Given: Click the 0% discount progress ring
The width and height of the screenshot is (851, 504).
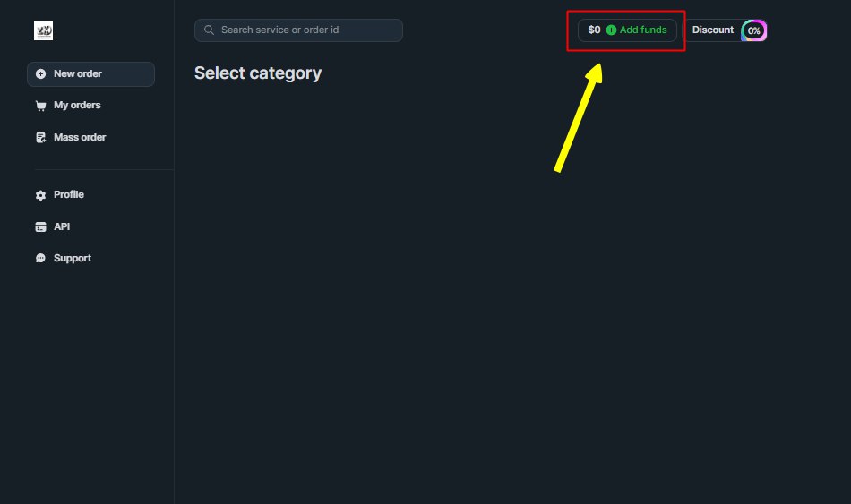Looking at the screenshot, I should [x=754, y=30].
